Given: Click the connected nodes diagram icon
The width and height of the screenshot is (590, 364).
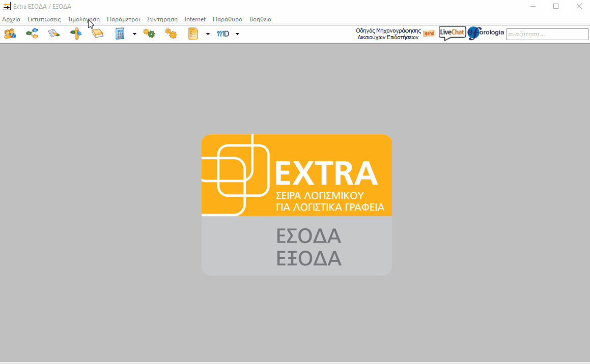Looking at the screenshot, I should point(32,34).
